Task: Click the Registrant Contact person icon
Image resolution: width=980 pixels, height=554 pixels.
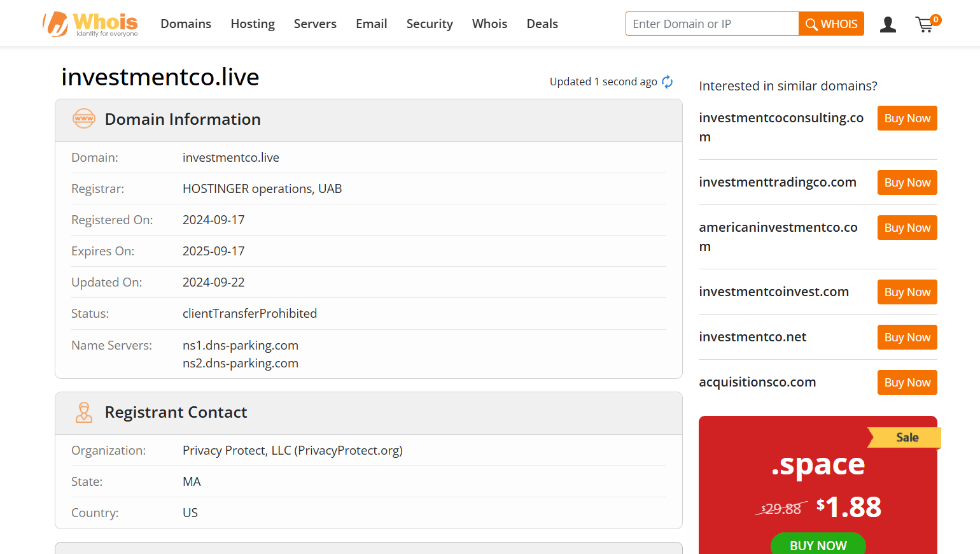Action: 84,412
